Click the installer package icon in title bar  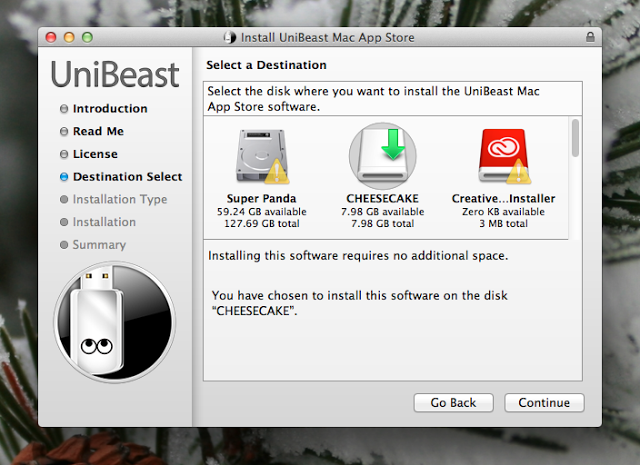[230, 37]
